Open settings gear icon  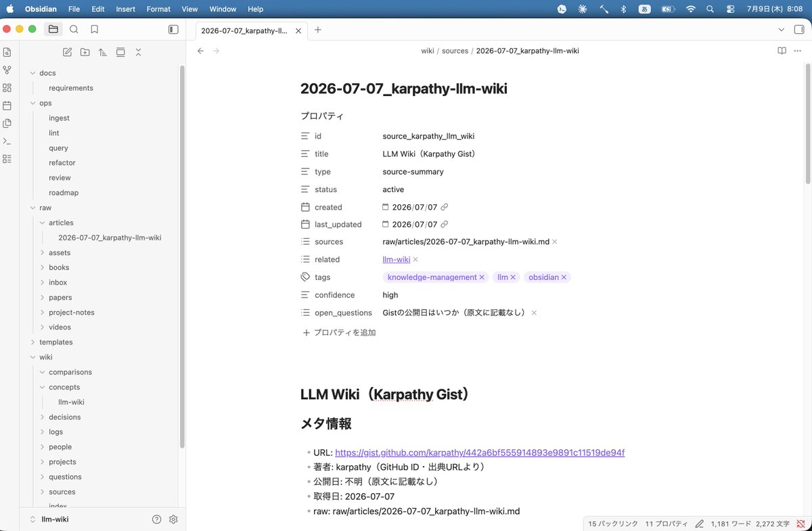click(173, 520)
